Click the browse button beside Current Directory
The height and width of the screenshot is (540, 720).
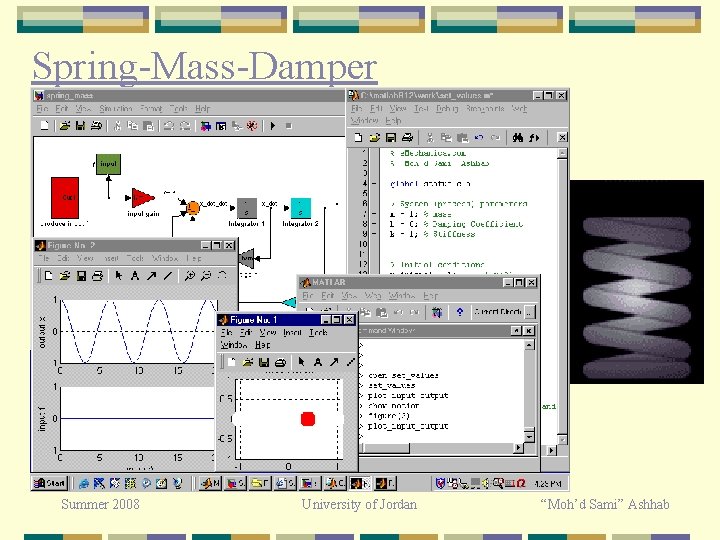[x=529, y=312]
